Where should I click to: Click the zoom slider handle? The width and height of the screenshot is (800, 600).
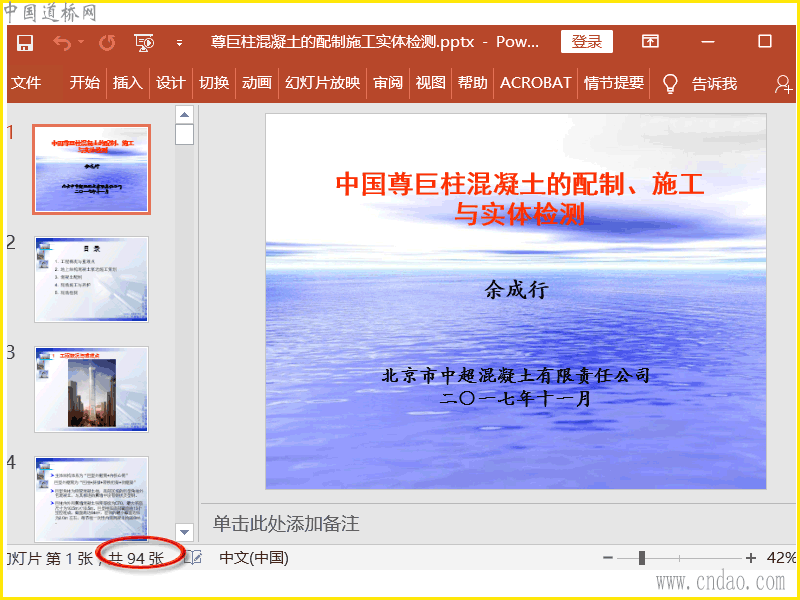coord(642,558)
